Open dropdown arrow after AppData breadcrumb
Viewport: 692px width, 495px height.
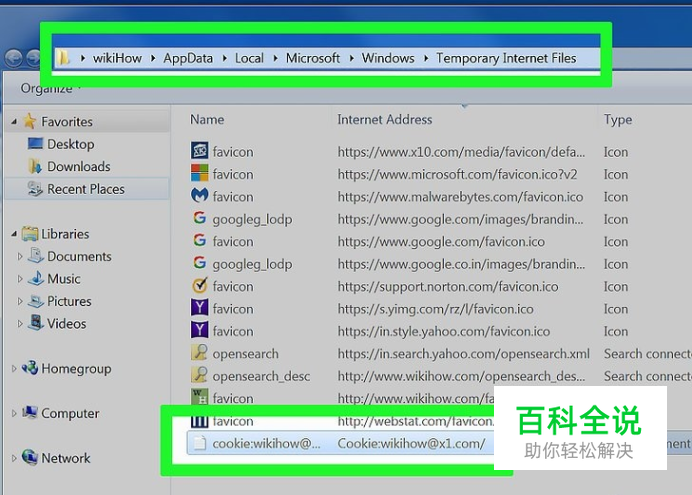224,58
